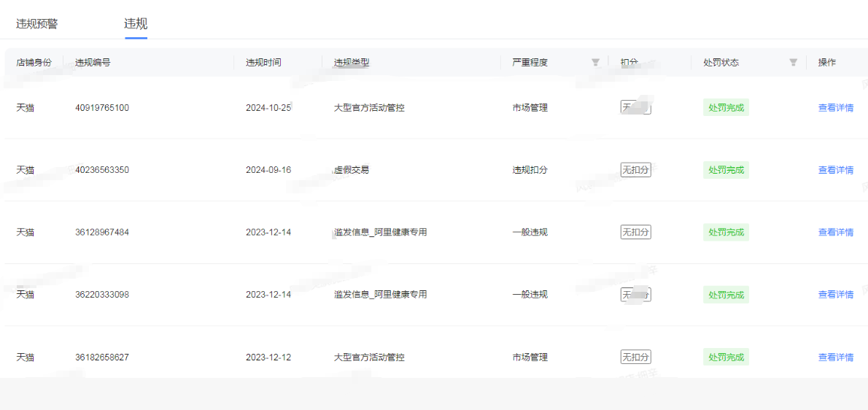Image resolution: width=868 pixels, height=410 pixels.
Task: Switch to the 违规预警 tab
Action: pos(37,23)
